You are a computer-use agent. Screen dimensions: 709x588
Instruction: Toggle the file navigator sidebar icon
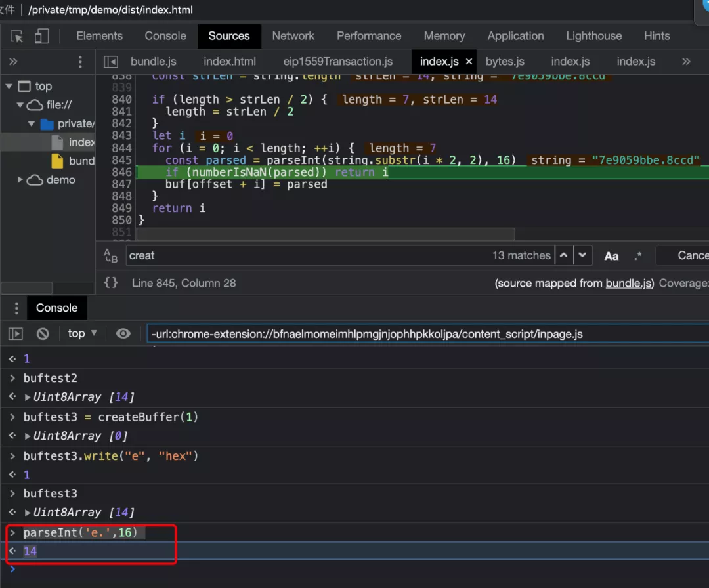111,62
